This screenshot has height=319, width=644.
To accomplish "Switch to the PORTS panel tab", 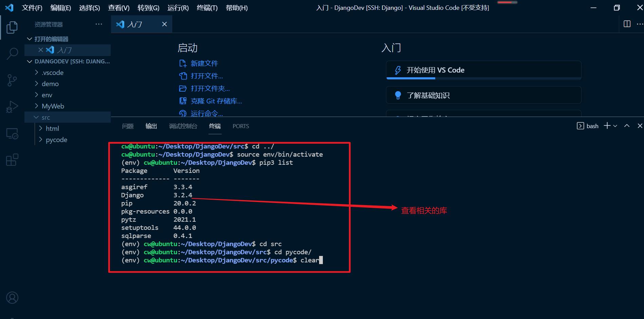I will click(241, 126).
